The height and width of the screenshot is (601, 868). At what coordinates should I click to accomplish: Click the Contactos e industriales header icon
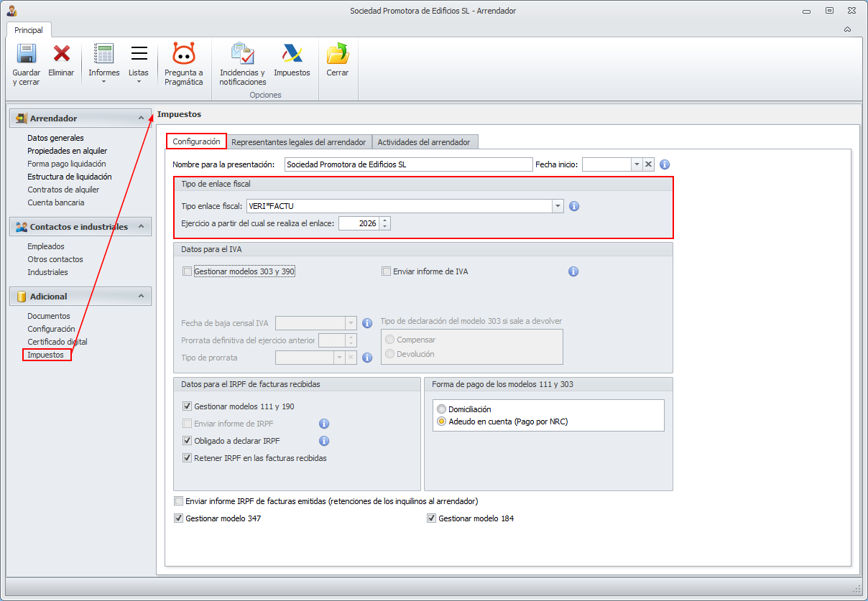point(21,227)
